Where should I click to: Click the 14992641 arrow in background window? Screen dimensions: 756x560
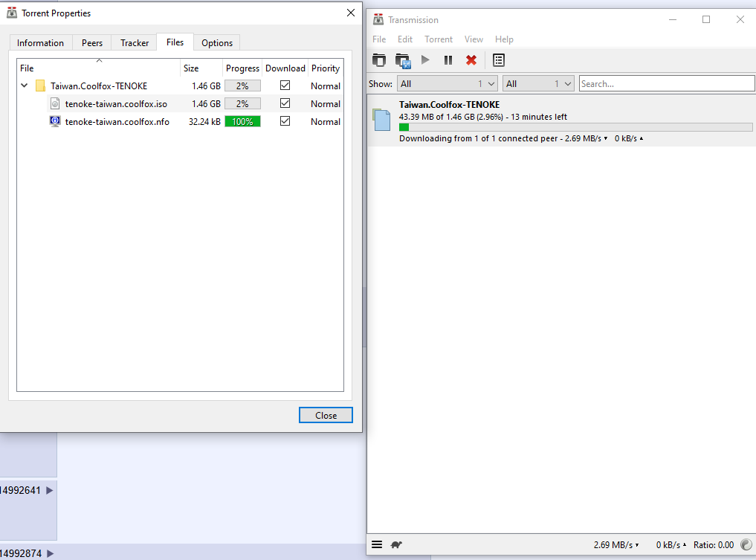tap(50, 491)
